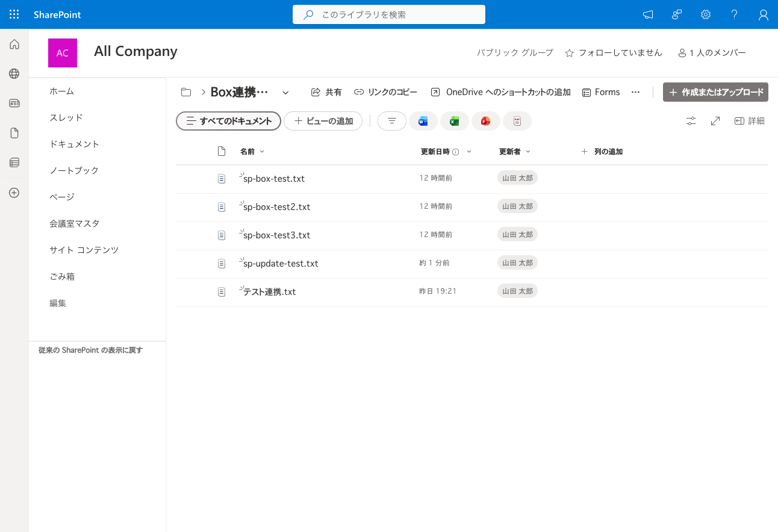Filter by Word documents icon
The width and height of the screenshot is (778, 532).
[x=423, y=121]
